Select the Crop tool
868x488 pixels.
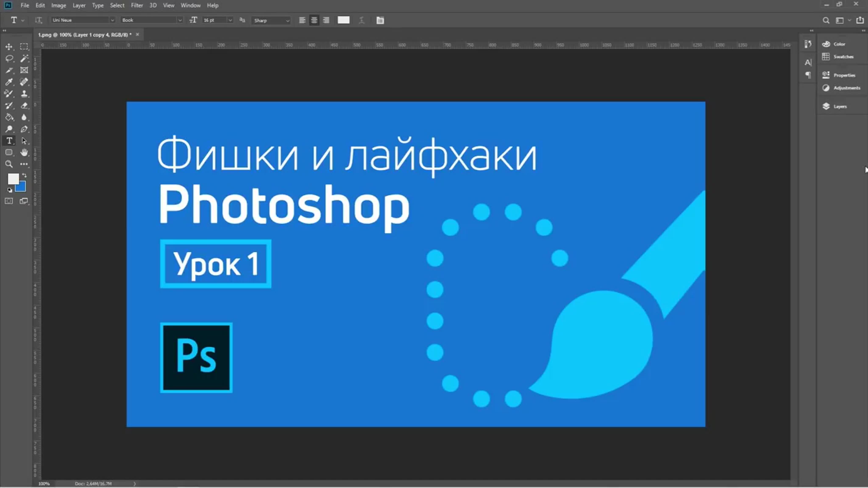(9, 70)
